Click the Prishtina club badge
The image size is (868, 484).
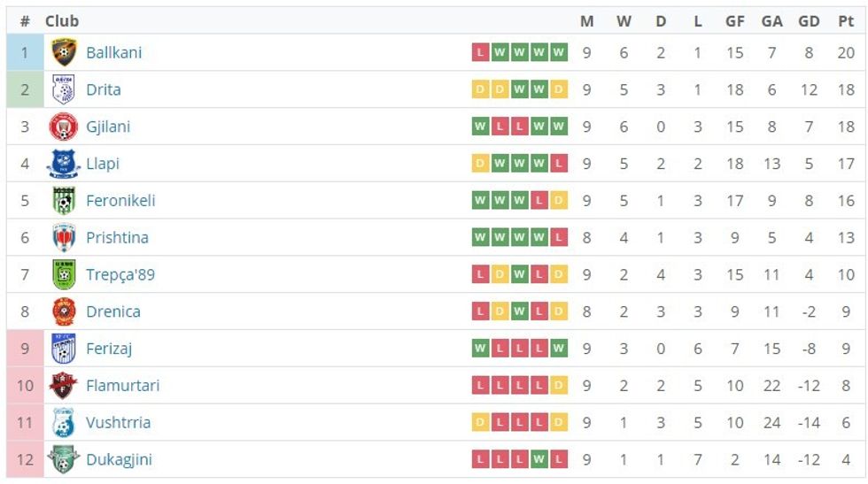(x=64, y=238)
